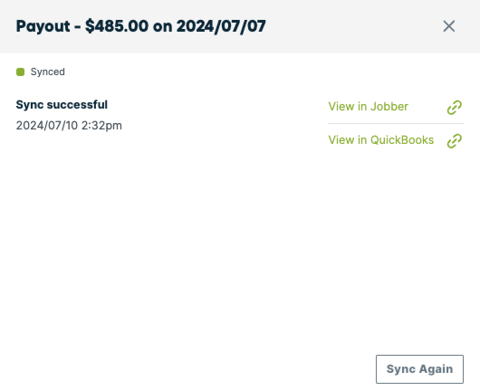
Task: Click the Sync Again button
Action: tap(420, 369)
